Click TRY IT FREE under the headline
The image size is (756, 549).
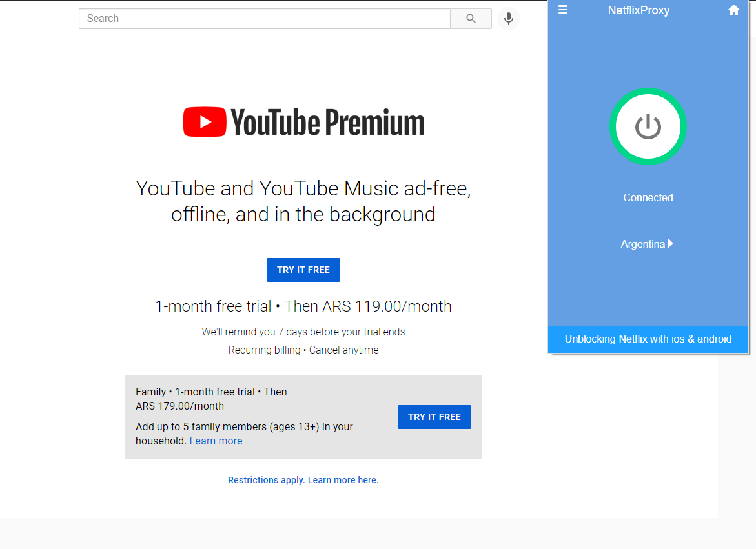click(303, 270)
